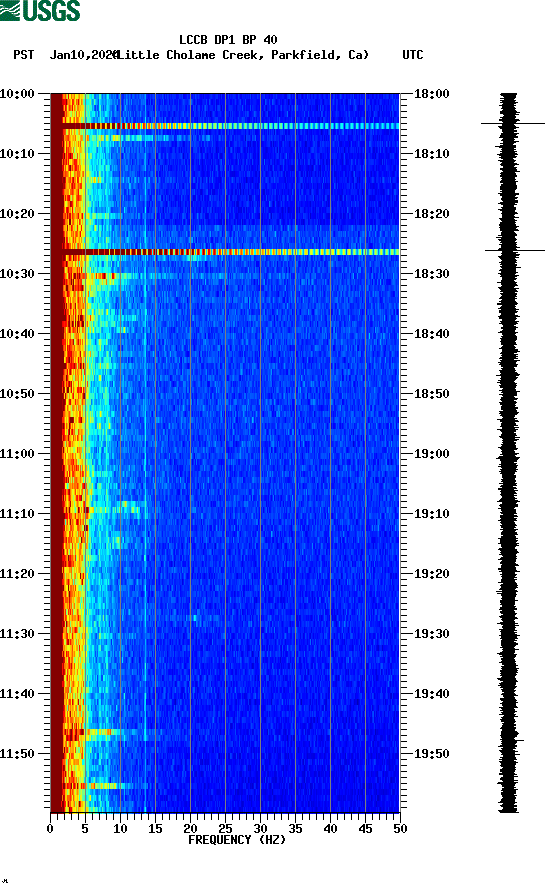Click the 10:50 PST time label
This screenshot has height=892, width=552.
click(x=17, y=394)
